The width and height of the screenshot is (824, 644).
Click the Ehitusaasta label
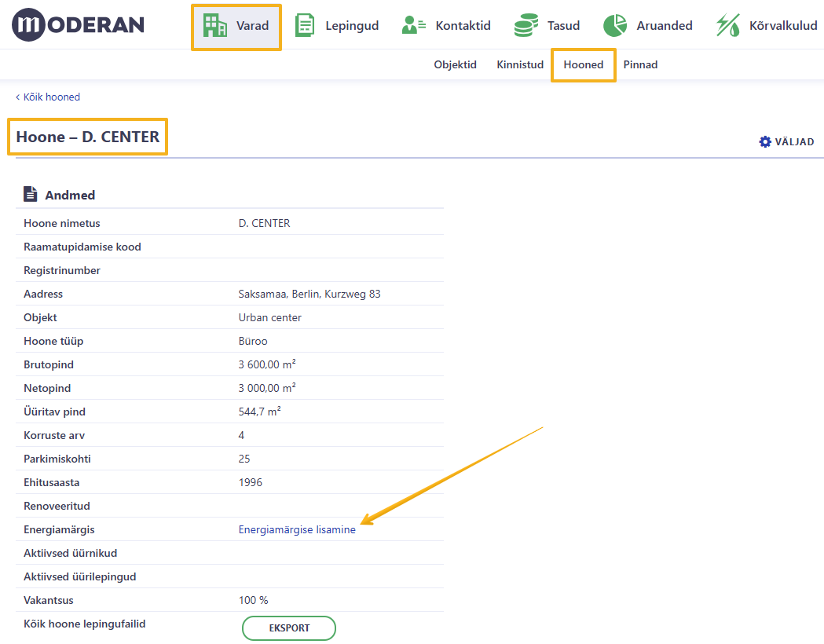[x=52, y=483]
